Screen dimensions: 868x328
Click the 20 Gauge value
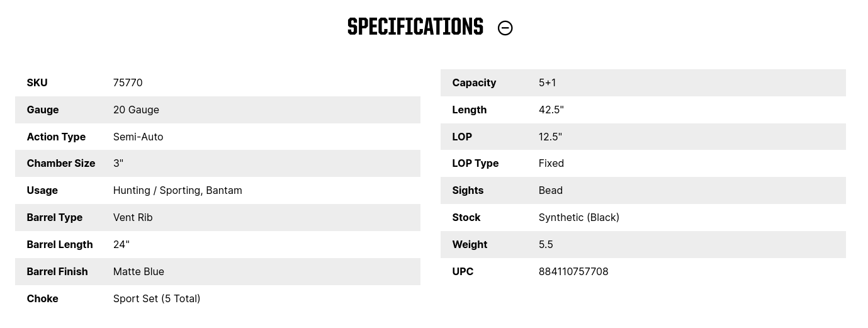(136, 110)
